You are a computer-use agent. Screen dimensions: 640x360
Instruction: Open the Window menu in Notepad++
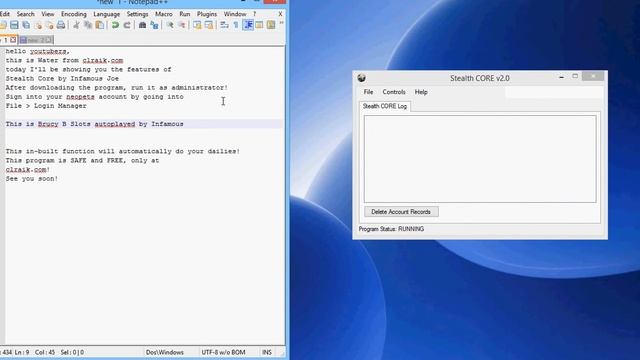235,14
